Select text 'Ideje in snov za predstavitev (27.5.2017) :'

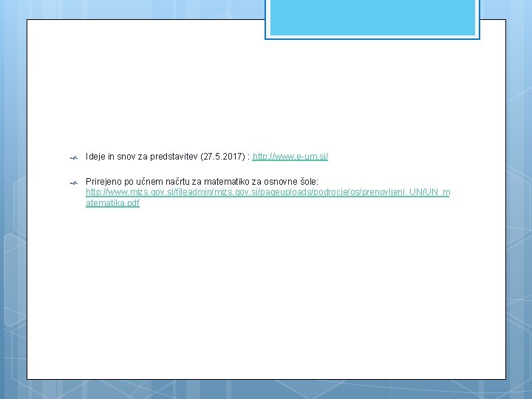168,157
